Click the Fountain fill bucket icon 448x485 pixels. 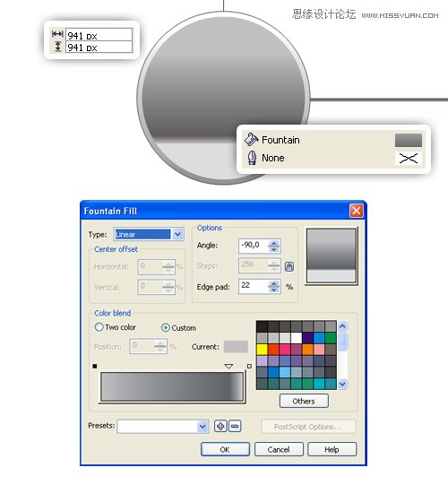pos(252,140)
